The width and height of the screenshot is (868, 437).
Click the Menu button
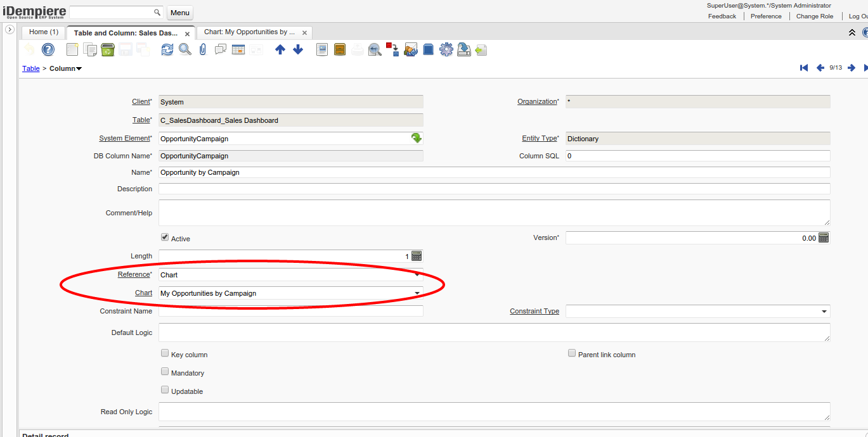coord(180,13)
